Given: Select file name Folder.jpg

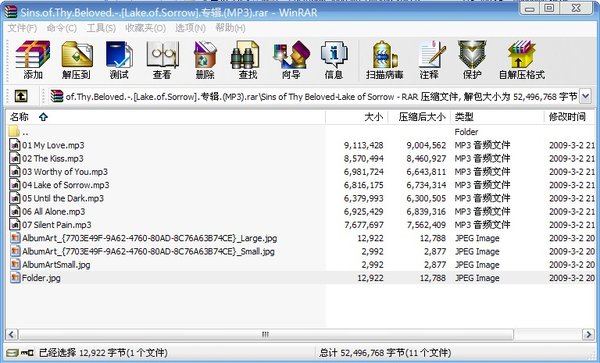Looking at the screenshot, I should coord(41,278).
